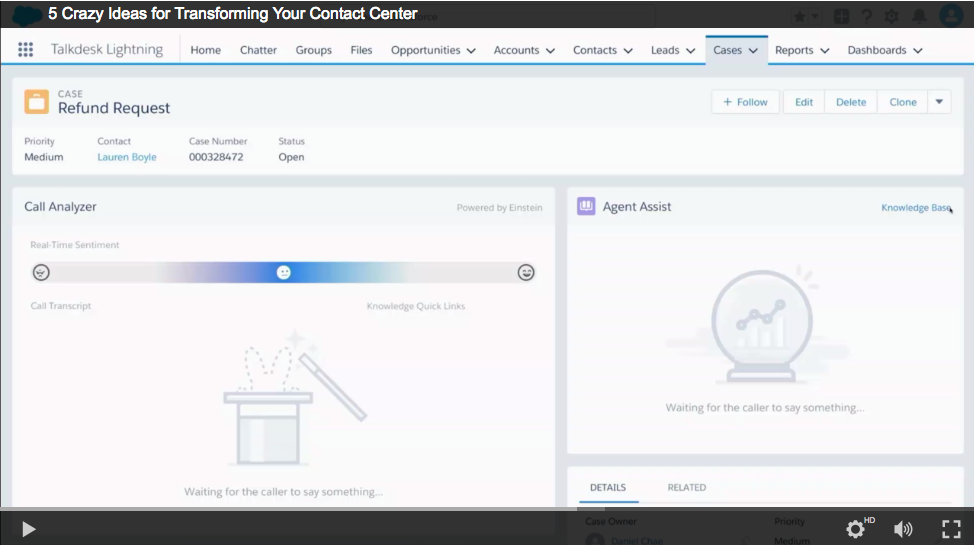The height and width of the screenshot is (545, 975).
Task: Expand the Dashboards menu chevron
Action: (x=918, y=50)
